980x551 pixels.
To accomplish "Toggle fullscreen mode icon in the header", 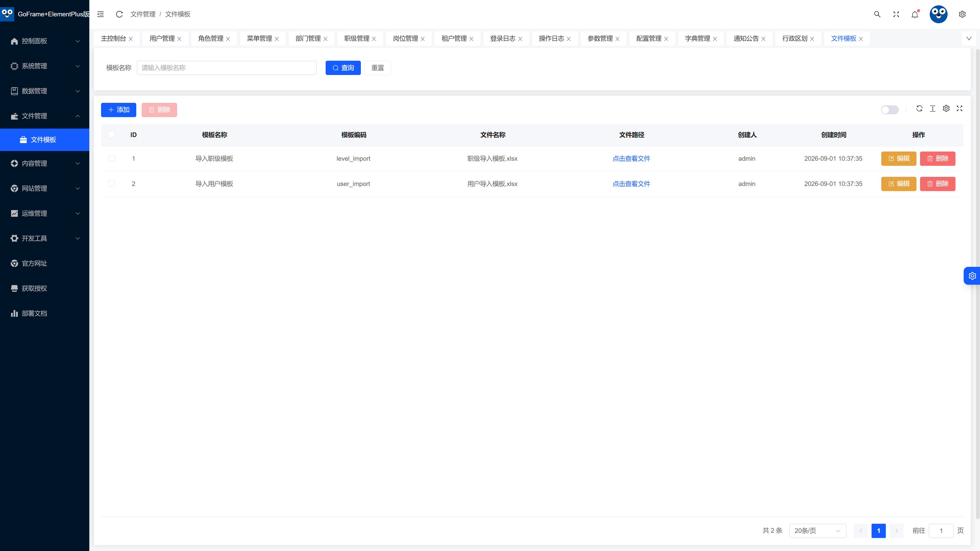I will (x=896, y=14).
